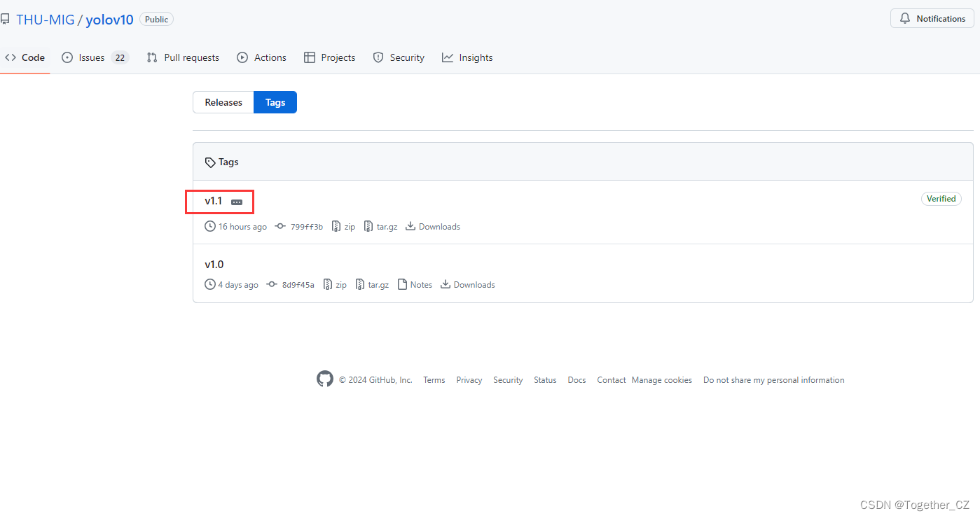Click the bell icon in Notifications
980x518 pixels.
[905, 19]
